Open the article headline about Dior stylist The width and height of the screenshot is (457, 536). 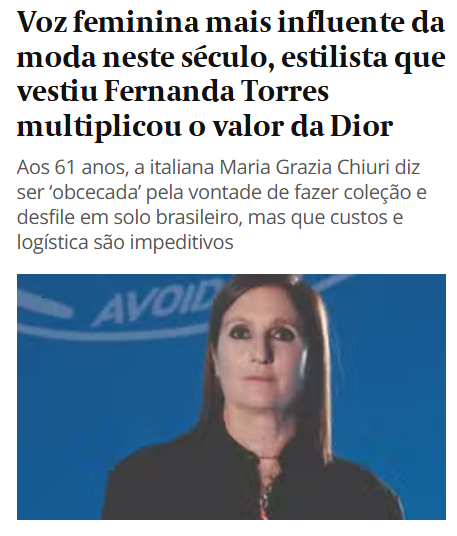tap(231, 74)
